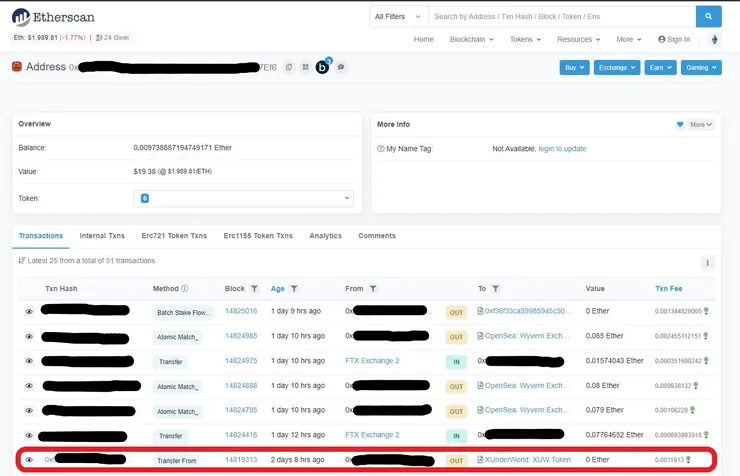The width and height of the screenshot is (740, 476).
Task: Sort by the Age column header
Action: pyautogui.click(x=278, y=289)
